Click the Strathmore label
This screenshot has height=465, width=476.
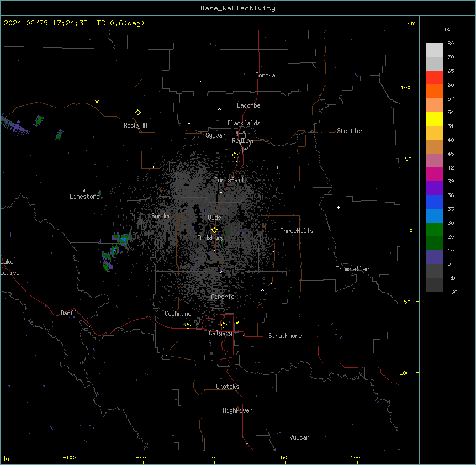point(285,336)
